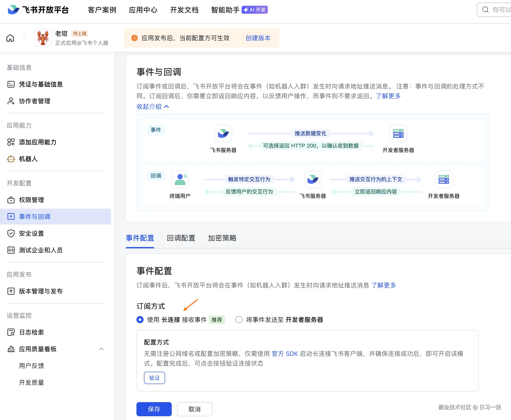Click the 触发特定交互行为 label
511x420 pixels.
(x=249, y=179)
